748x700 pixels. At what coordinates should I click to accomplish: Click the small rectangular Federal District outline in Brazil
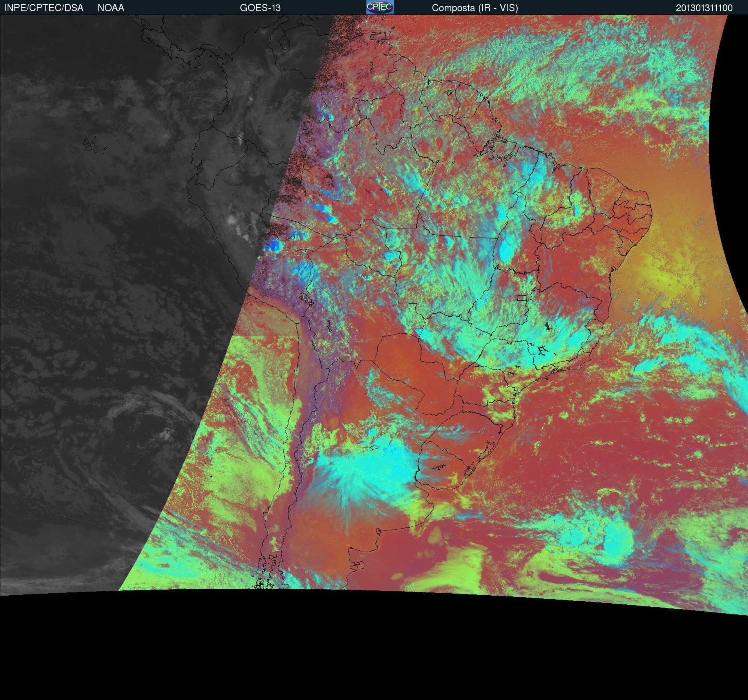[x=522, y=298]
